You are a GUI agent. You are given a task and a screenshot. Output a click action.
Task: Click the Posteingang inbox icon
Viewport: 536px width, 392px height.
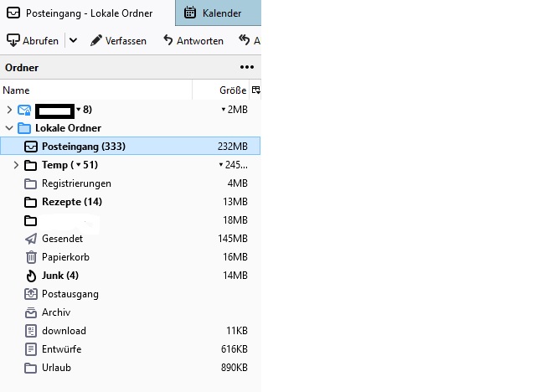click(x=31, y=147)
